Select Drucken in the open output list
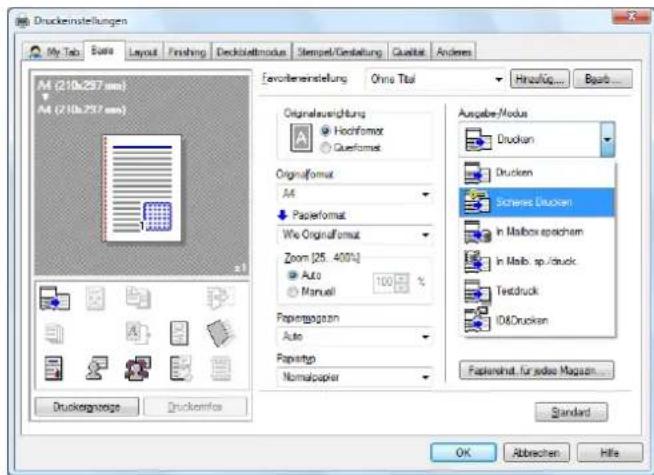 coord(537,173)
